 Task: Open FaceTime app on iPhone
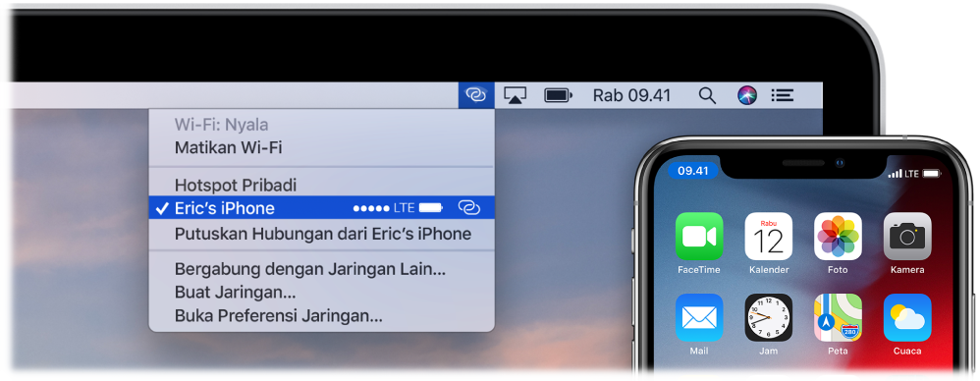point(699,236)
